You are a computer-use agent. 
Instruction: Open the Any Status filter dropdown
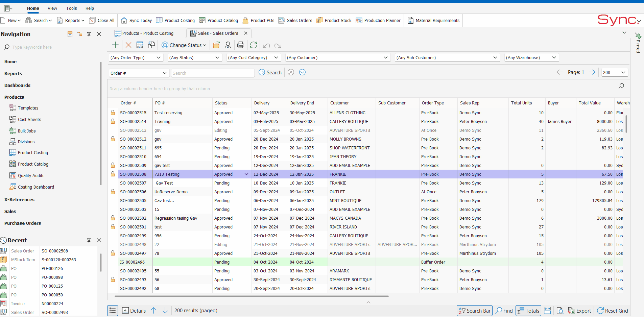[195, 58]
